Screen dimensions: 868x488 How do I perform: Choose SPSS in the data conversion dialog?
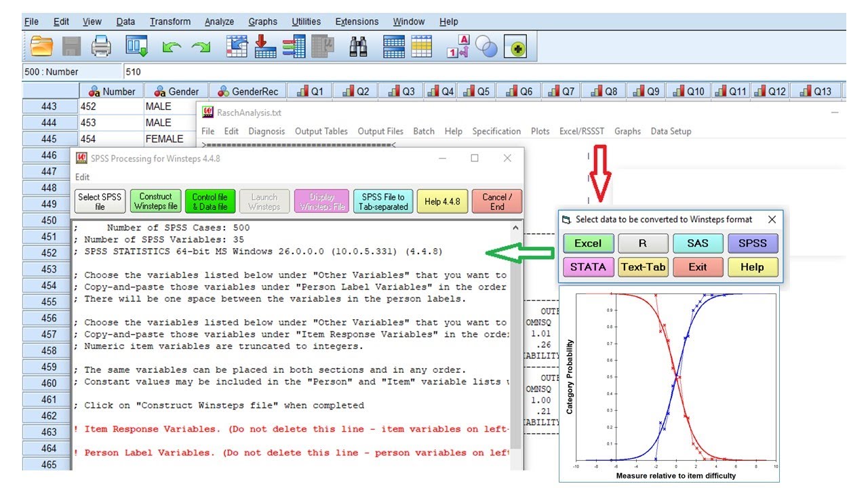(753, 243)
